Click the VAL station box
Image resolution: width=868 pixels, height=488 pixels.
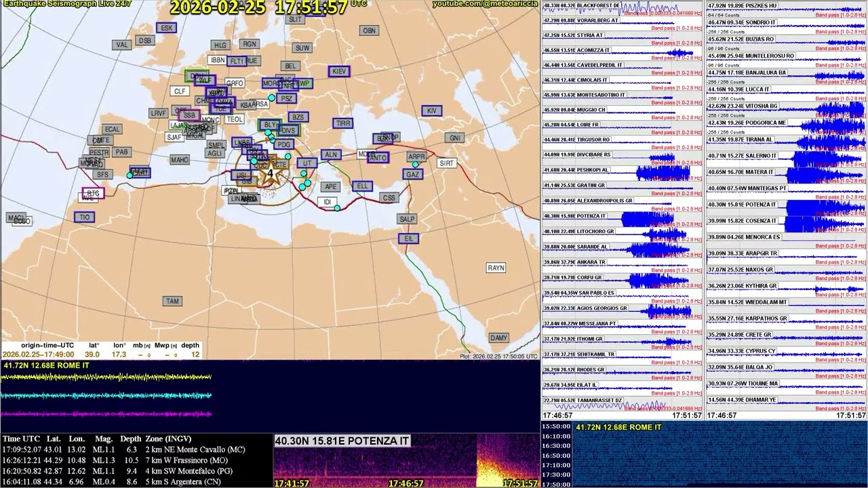tap(122, 45)
